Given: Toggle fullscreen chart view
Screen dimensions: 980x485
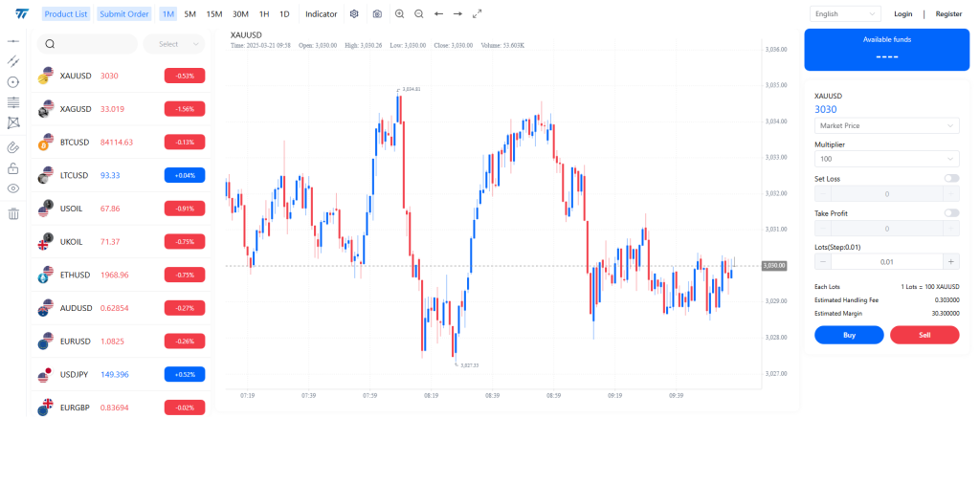Looking at the screenshot, I should click(478, 13).
